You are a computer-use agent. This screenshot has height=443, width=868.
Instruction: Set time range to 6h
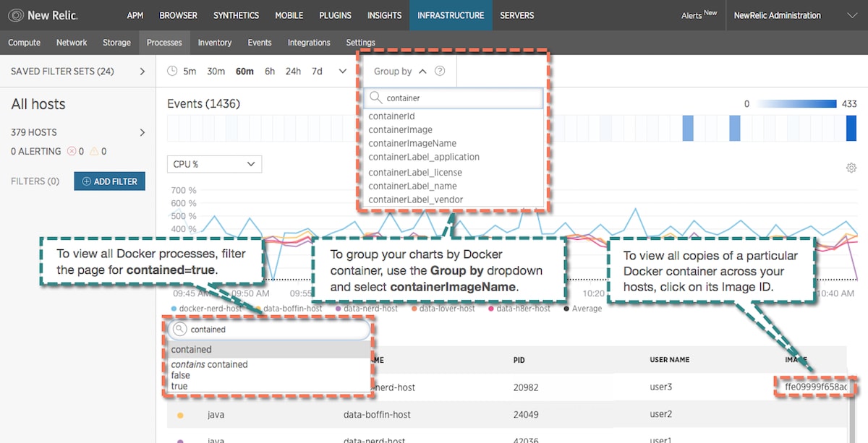pyautogui.click(x=270, y=72)
